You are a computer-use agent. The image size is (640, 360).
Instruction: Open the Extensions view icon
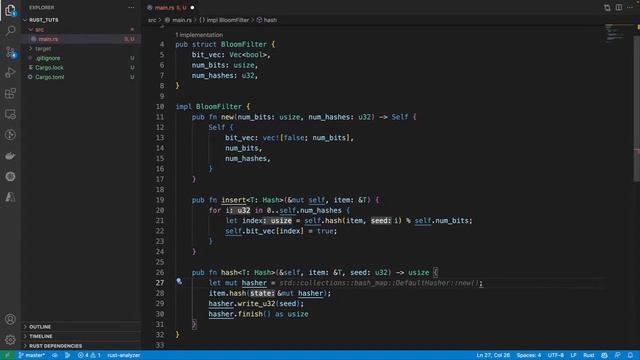pos(10,93)
